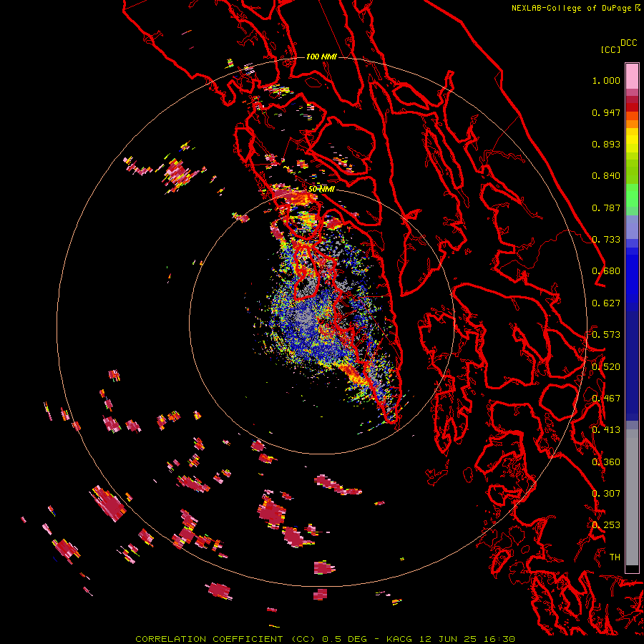This screenshot has height=644, width=644.
Task: Choose the 0.467 legend value
Action: (606, 399)
